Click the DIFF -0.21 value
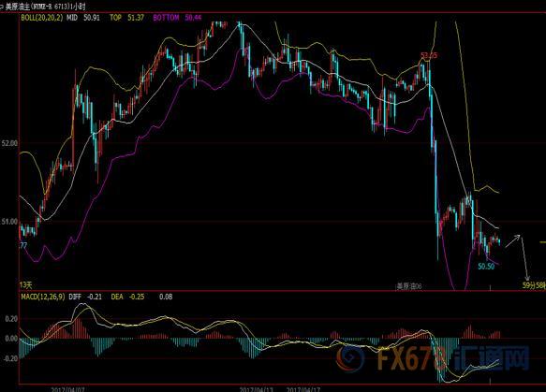Screen dimensions: 546x392 click(x=85, y=297)
